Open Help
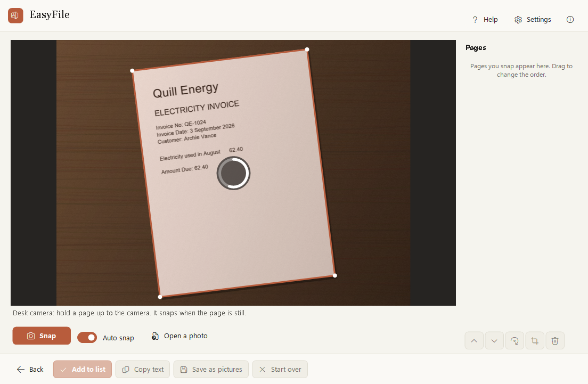Image resolution: width=588 pixels, height=384 pixels. pos(485,20)
